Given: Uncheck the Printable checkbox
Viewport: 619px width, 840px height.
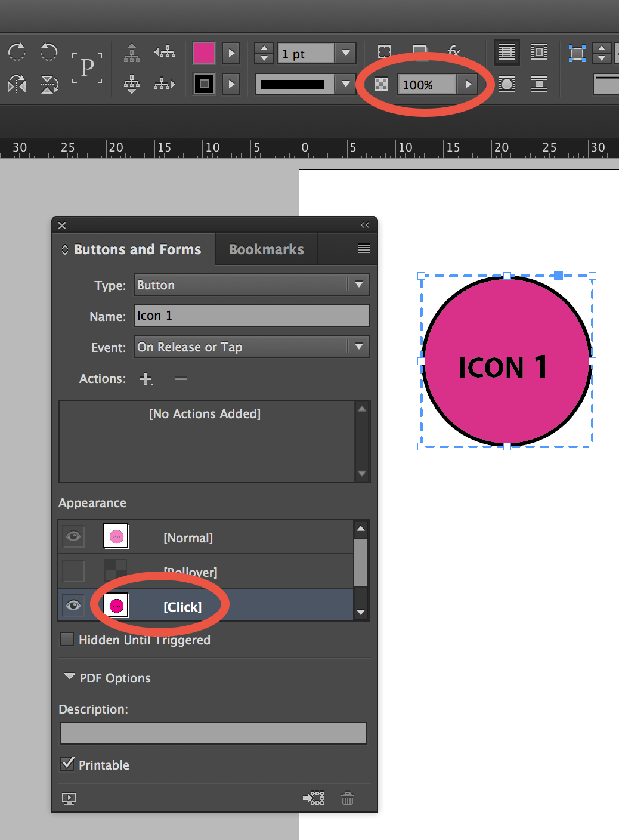Looking at the screenshot, I should (67, 764).
